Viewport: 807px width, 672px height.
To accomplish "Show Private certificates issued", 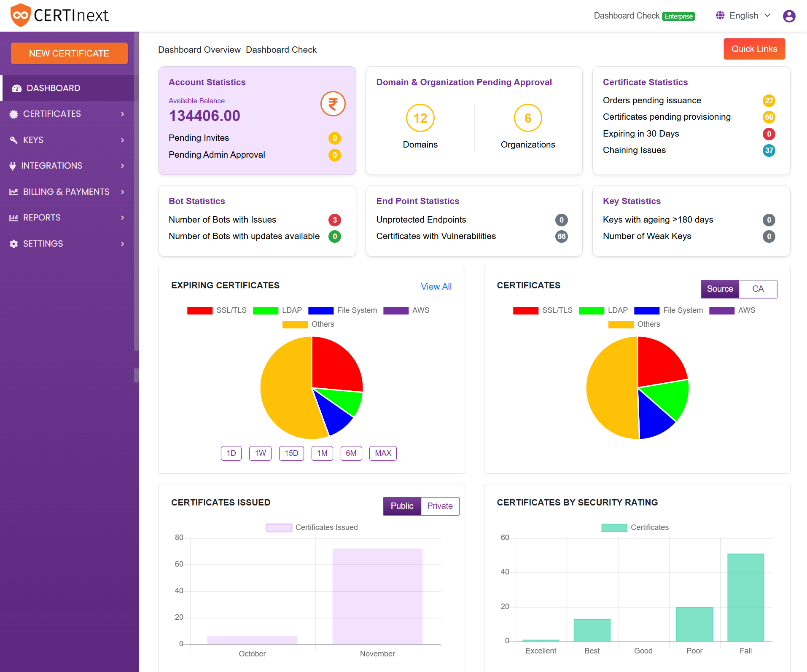I will tap(440, 506).
